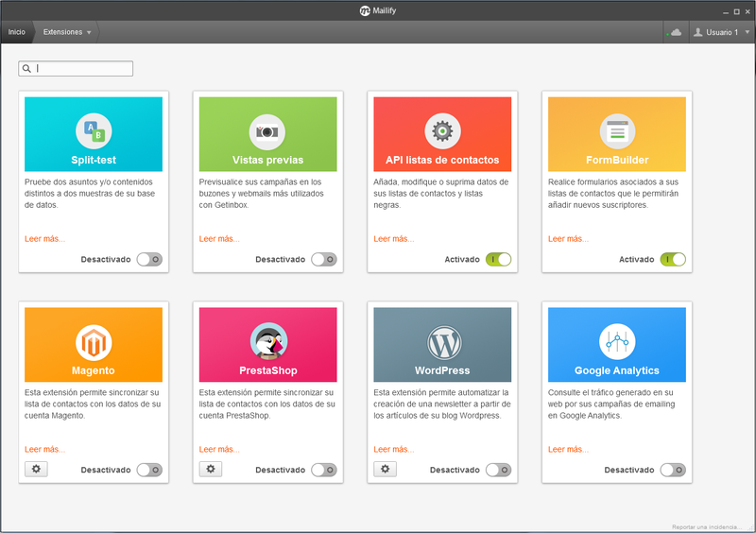Viewport: 756px width, 533px height.
Task: Click the WordPress card title
Action: pyautogui.click(x=442, y=370)
